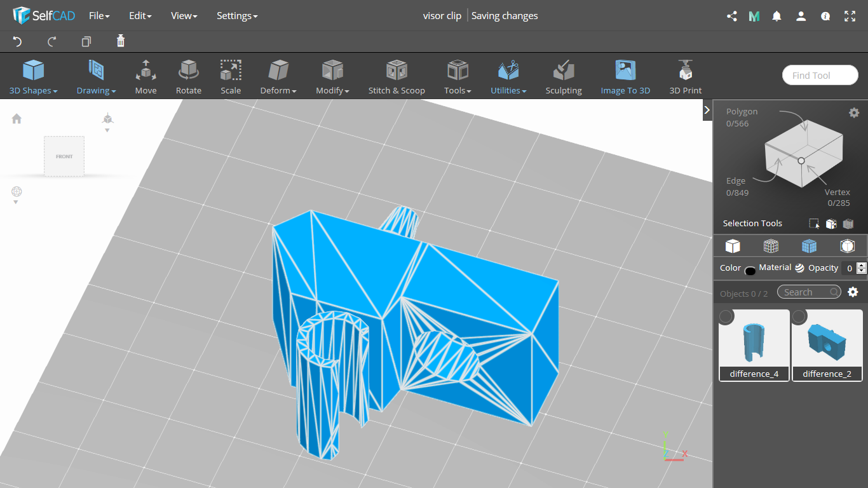868x488 pixels.
Task: Click the FRONT view cube face
Action: point(64,156)
